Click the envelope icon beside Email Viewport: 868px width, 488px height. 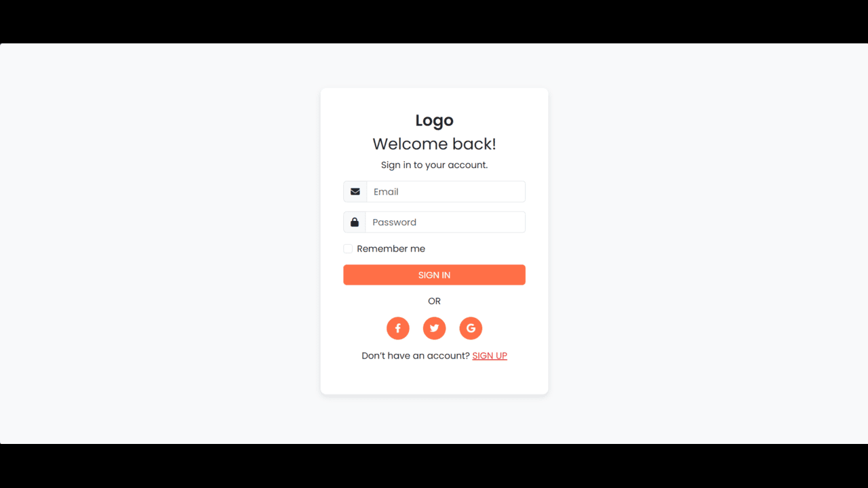click(x=355, y=192)
